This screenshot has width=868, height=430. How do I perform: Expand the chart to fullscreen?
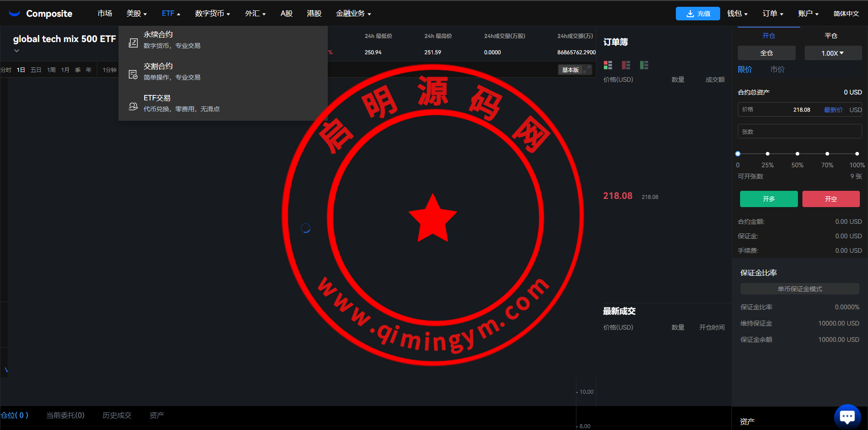click(587, 70)
